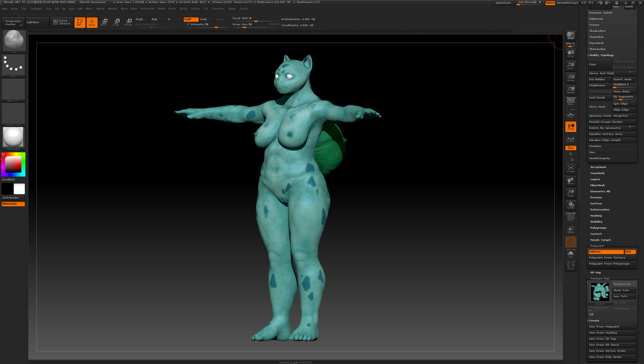Enable the Zadd mode
Viewport: 644px width, 364px height.
pyautogui.click(x=191, y=19)
